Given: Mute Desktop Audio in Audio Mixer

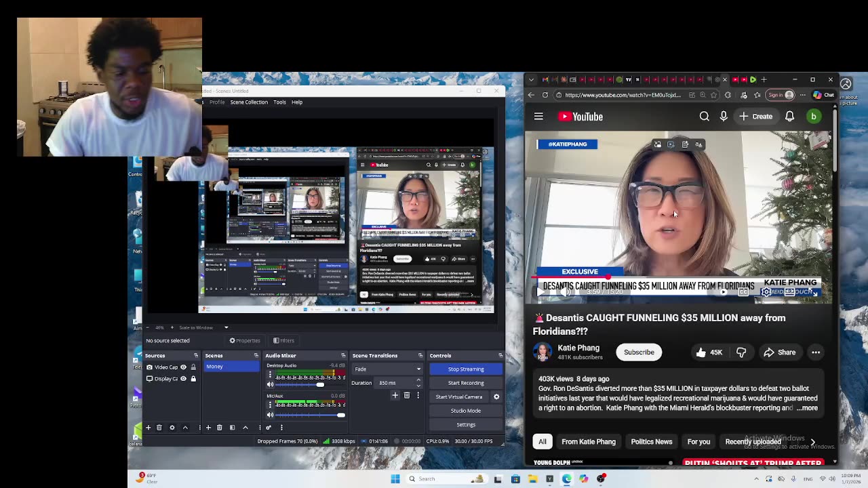Looking at the screenshot, I should (x=270, y=384).
